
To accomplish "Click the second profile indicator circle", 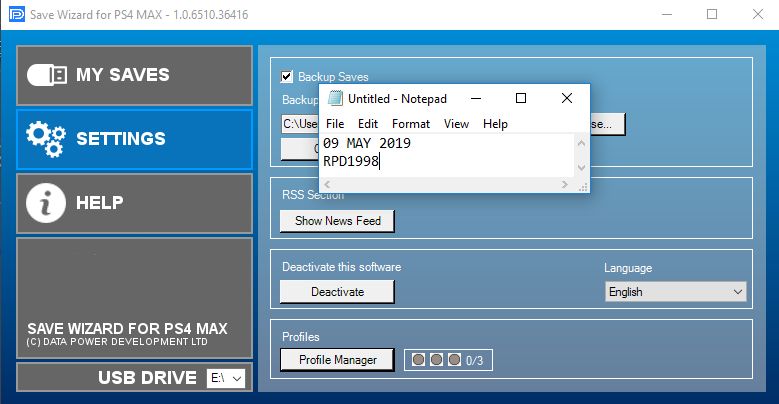I will tap(436, 359).
